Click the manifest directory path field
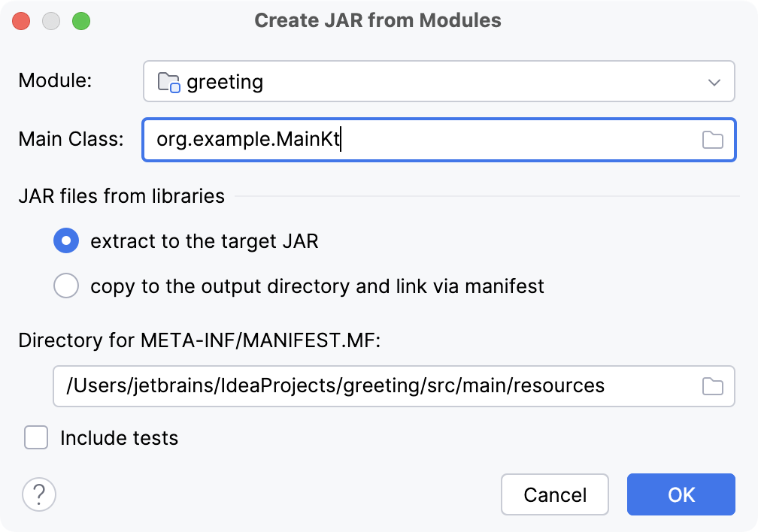 pos(376,385)
